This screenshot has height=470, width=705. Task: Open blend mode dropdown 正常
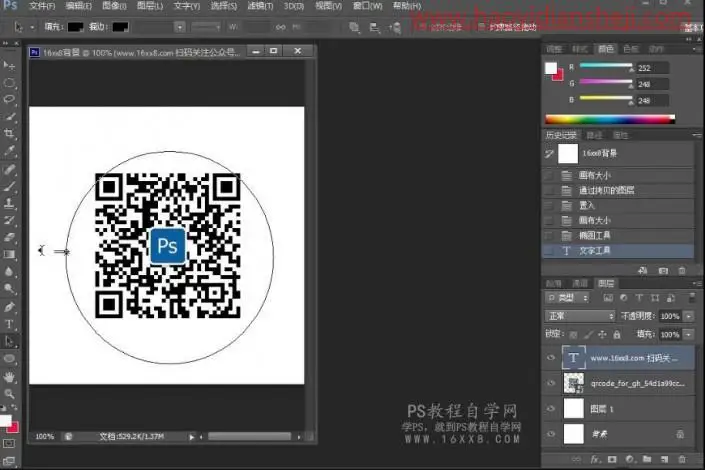pos(580,316)
